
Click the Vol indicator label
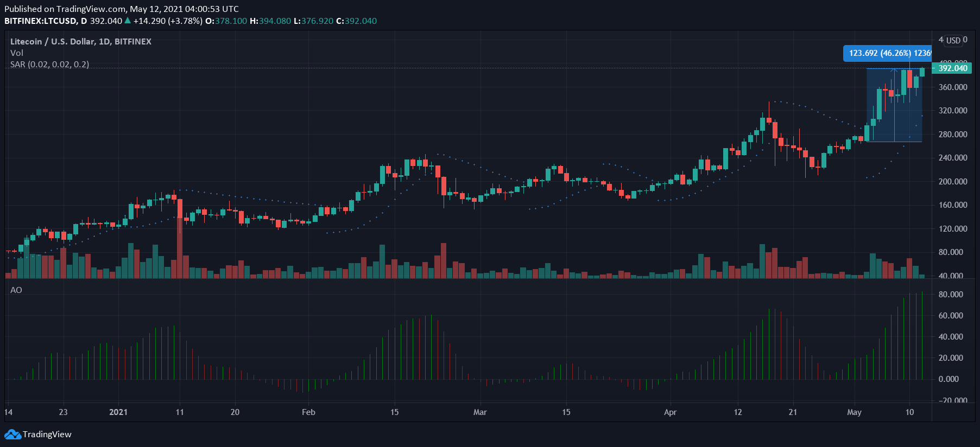pos(17,53)
